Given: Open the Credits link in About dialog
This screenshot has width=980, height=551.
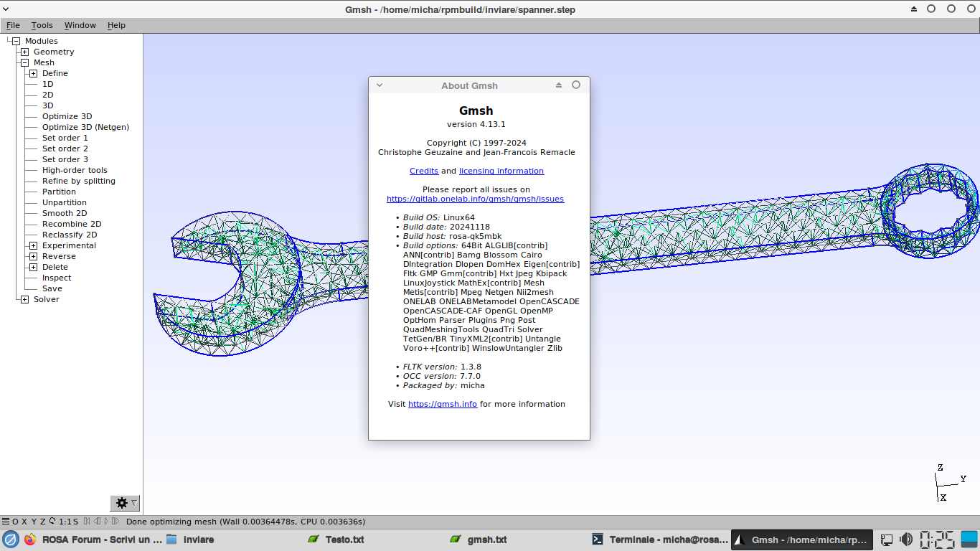Looking at the screenshot, I should pos(423,171).
